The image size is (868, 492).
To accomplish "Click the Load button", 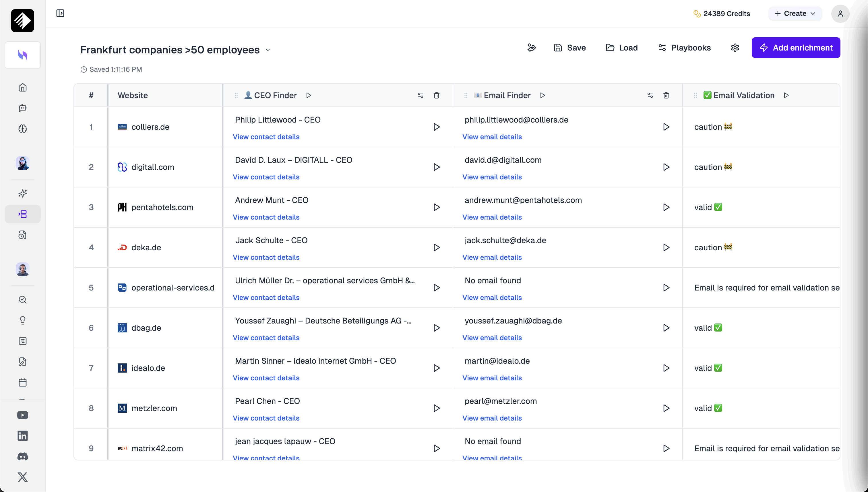I will point(622,48).
